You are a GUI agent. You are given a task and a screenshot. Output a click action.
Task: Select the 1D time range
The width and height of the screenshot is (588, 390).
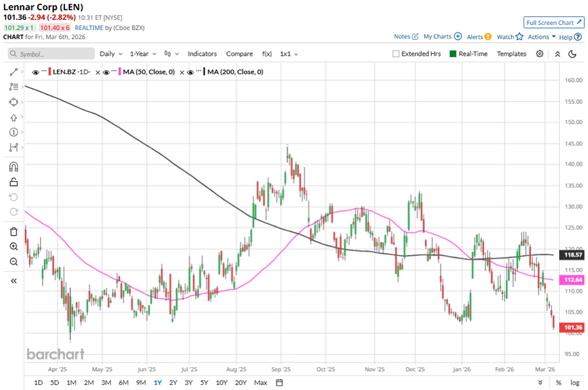click(x=38, y=382)
